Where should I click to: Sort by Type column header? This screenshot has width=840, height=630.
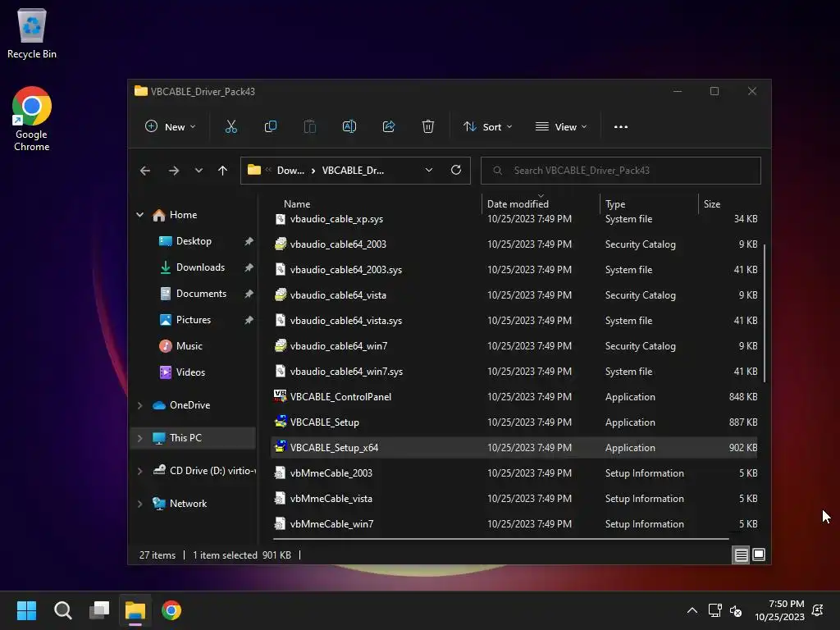point(615,204)
